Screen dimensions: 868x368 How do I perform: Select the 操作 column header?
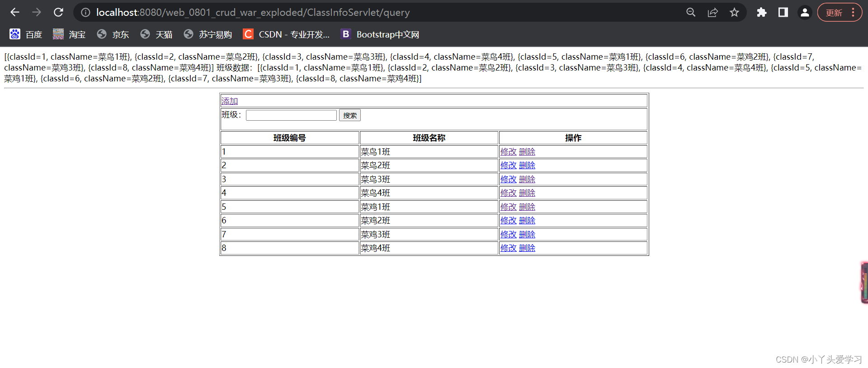point(573,138)
